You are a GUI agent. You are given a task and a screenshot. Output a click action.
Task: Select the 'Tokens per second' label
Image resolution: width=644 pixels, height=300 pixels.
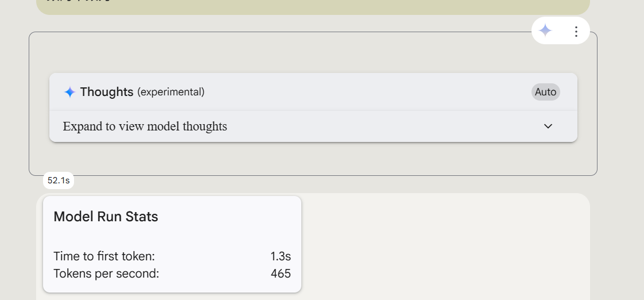pos(106,273)
